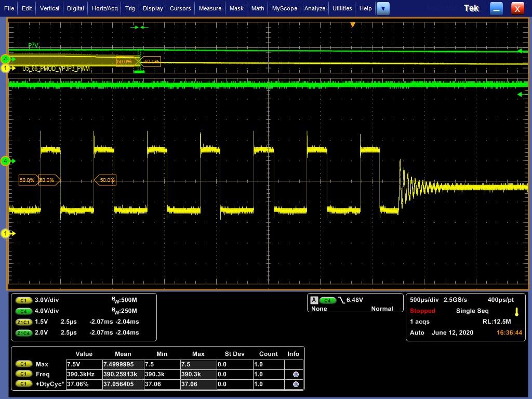
Task: Open the Cursors menu
Action: [x=180, y=8]
